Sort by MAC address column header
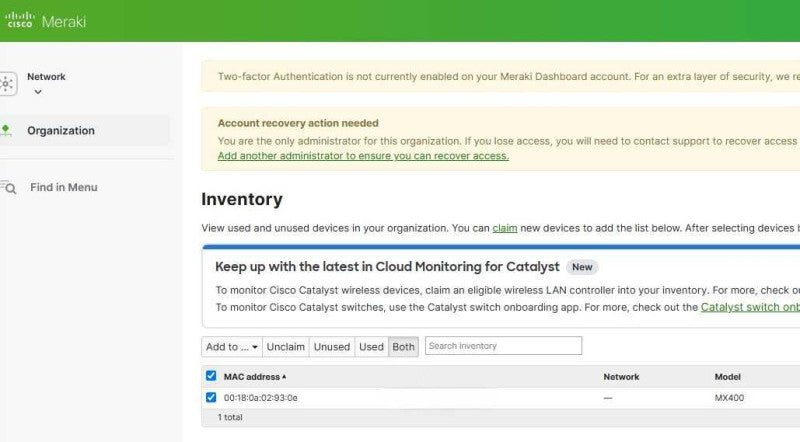The image size is (800, 442). click(255, 377)
